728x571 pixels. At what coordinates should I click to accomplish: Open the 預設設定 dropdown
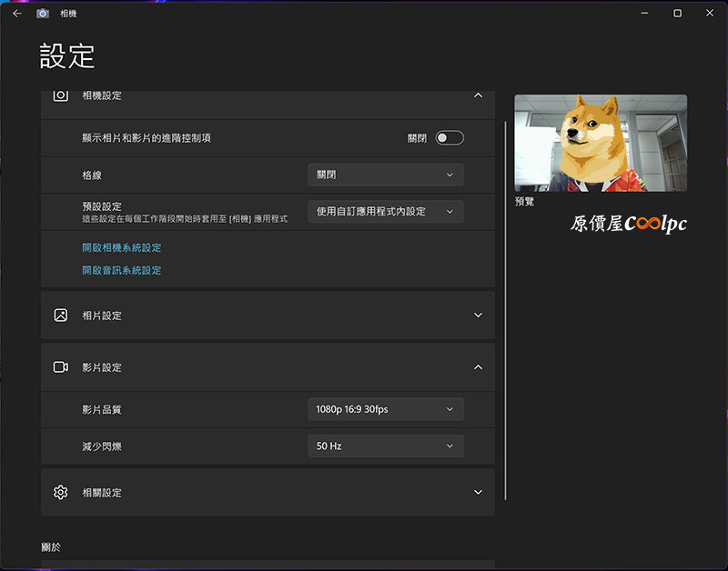(385, 212)
